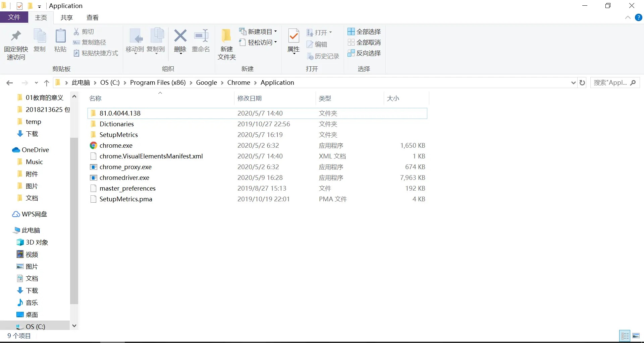
Task: Click 全部选择 (Select all)
Action: point(364,31)
